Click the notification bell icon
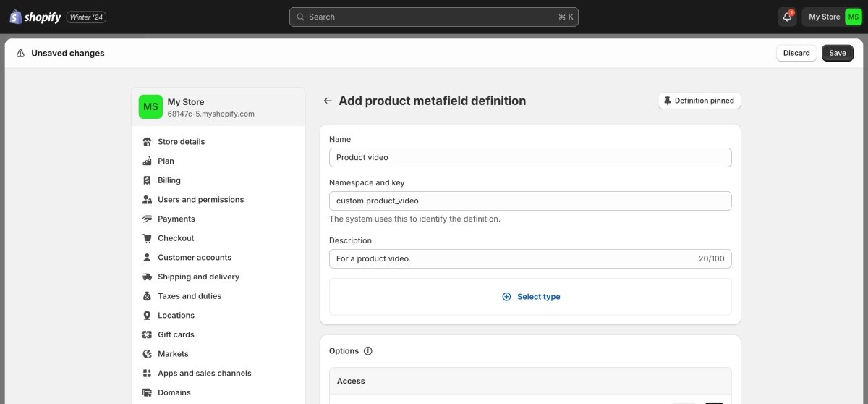This screenshot has height=404, width=868. (x=787, y=17)
